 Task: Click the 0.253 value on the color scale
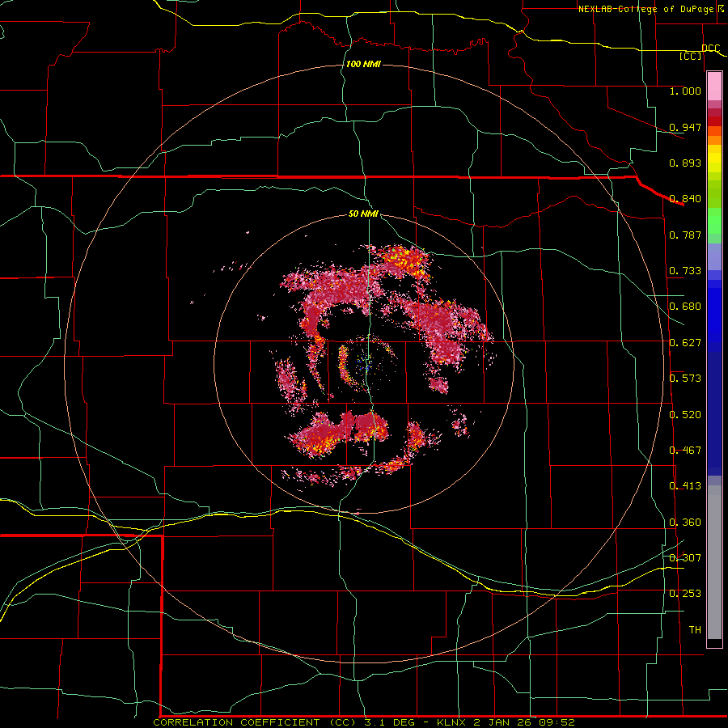(685, 594)
